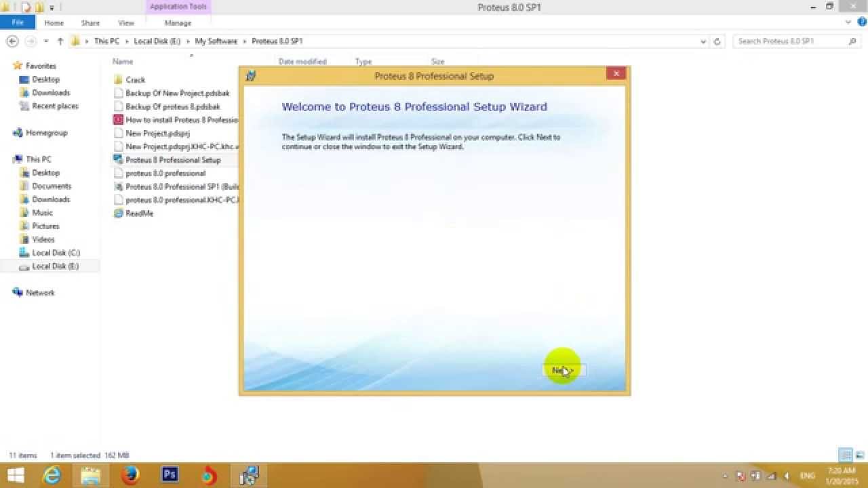Open the clock showing 7:20 AM
The width and height of the screenshot is (868, 488).
click(842, 475)
